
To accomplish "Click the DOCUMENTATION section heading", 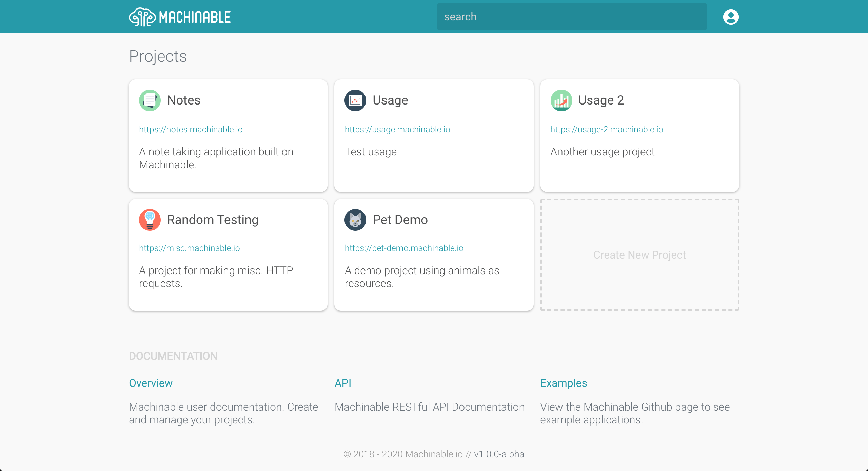I will click(x=173, y=356).
